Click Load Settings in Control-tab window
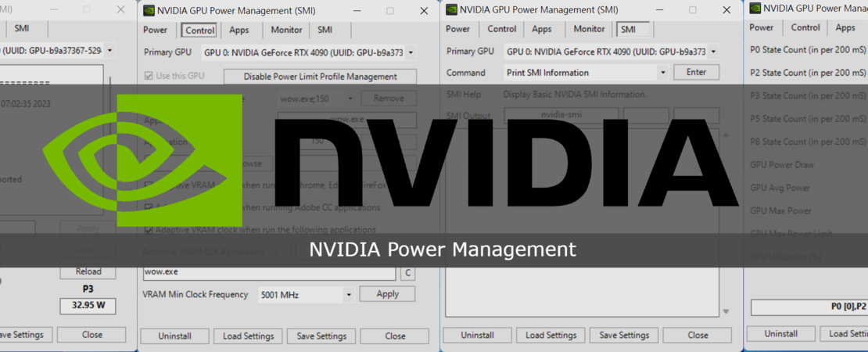 tap(248, 336)
